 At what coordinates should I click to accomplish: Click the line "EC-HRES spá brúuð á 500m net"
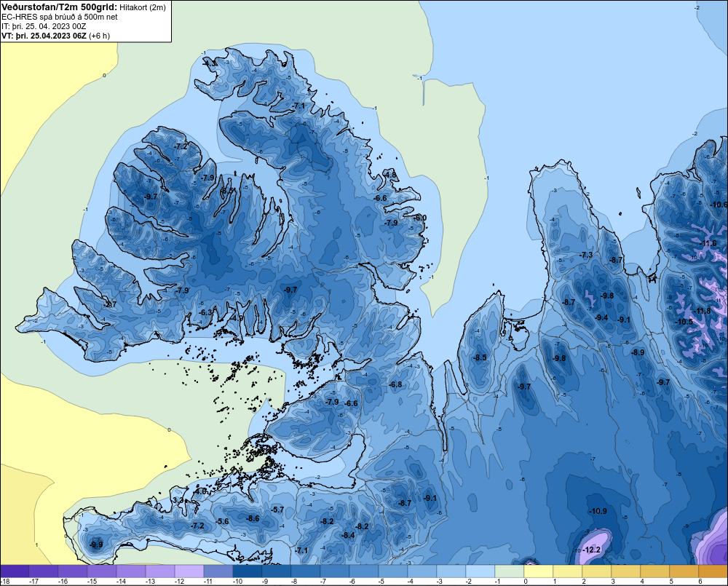pyautogui.click(x=60, y=17)
